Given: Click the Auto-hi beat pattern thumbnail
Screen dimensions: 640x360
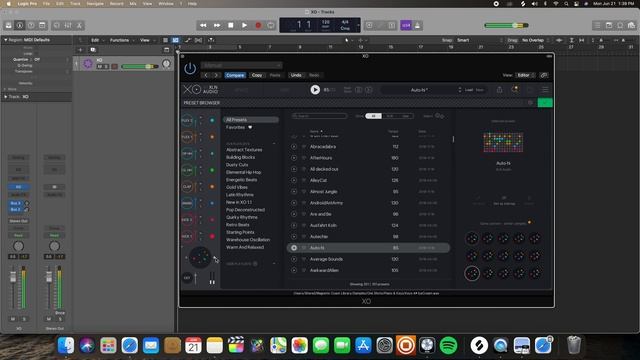Looking at the screenshot, I should (503, 142).
